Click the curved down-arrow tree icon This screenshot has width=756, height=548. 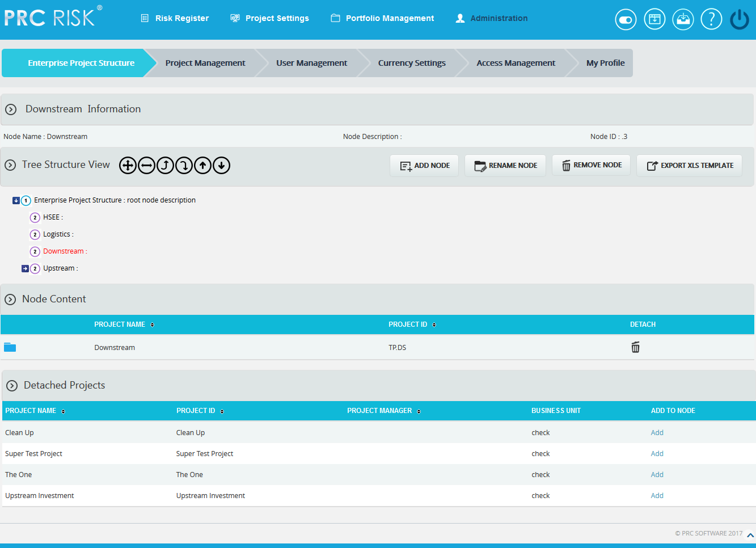pos(184,166)
